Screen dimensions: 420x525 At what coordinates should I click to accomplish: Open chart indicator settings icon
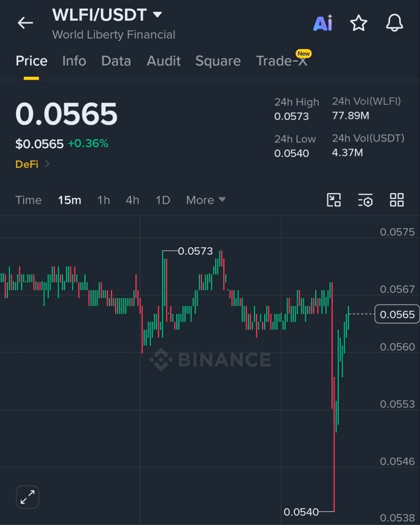365,200
